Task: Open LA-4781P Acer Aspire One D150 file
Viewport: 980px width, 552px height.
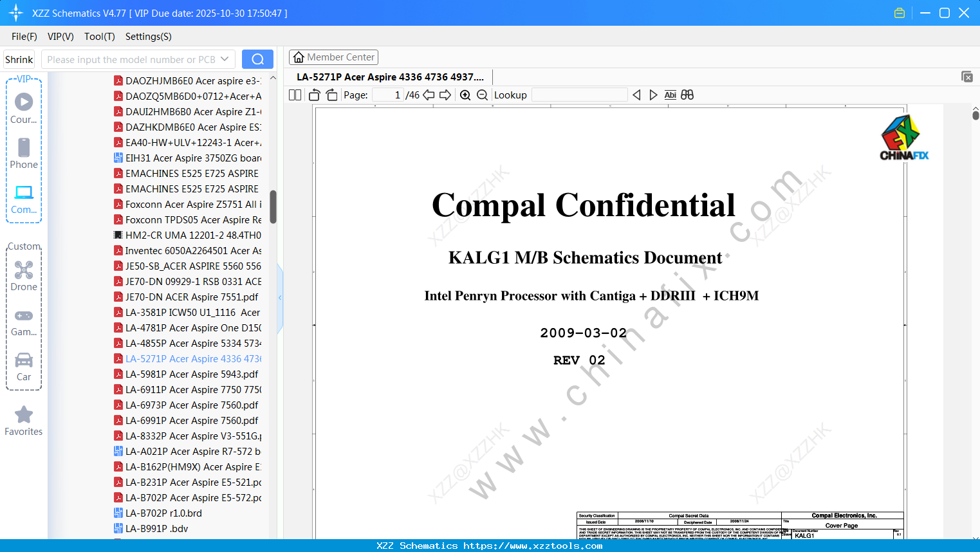Action: point(187,328)
